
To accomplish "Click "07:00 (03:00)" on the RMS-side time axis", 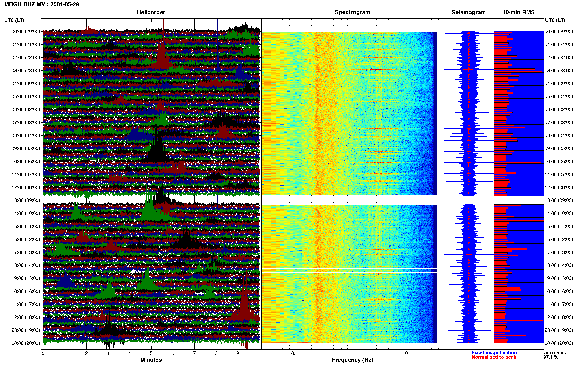I will (559, 122).
